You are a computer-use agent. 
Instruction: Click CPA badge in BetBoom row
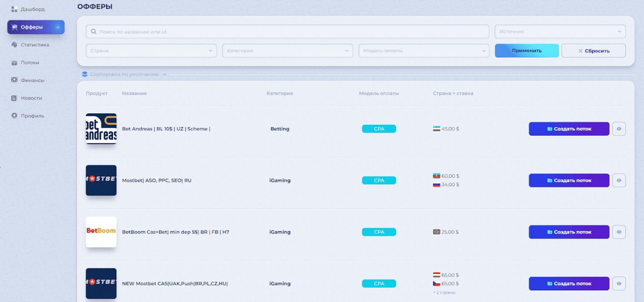(379, 232)
